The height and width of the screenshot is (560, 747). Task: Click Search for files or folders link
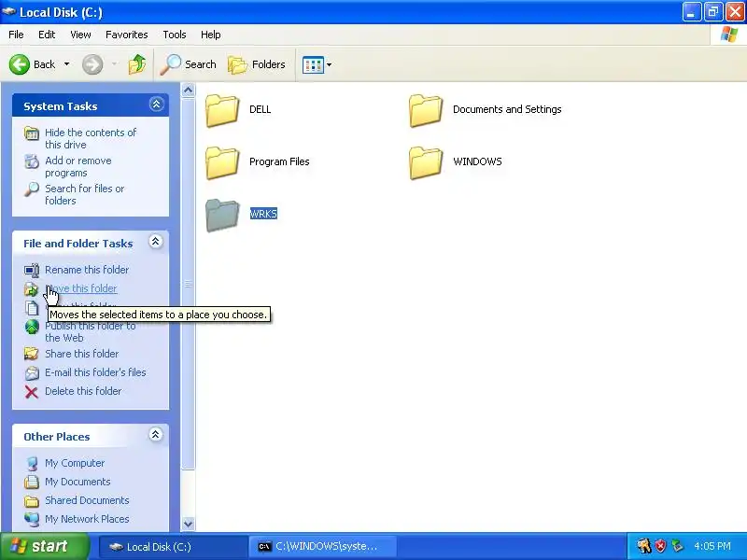[84, 194]
